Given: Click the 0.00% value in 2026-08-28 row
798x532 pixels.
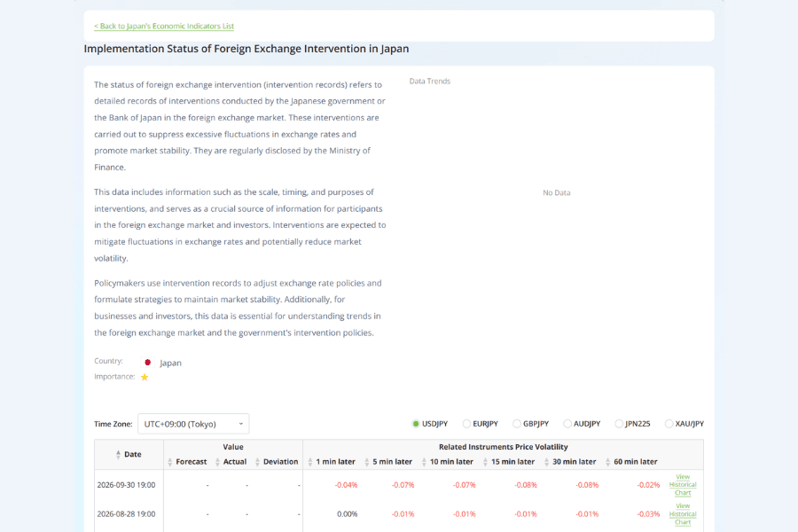Looking at the screenshot, I should (x=347, y=514).
